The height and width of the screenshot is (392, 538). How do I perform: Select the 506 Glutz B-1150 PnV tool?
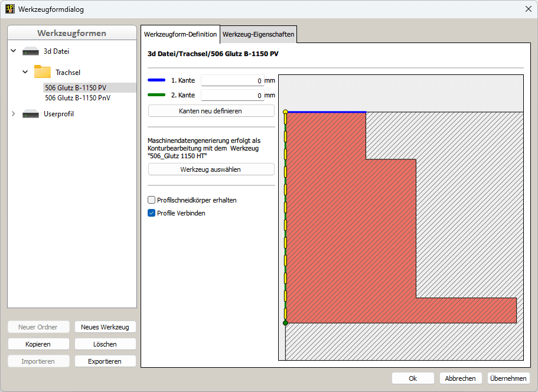point(76,98)
